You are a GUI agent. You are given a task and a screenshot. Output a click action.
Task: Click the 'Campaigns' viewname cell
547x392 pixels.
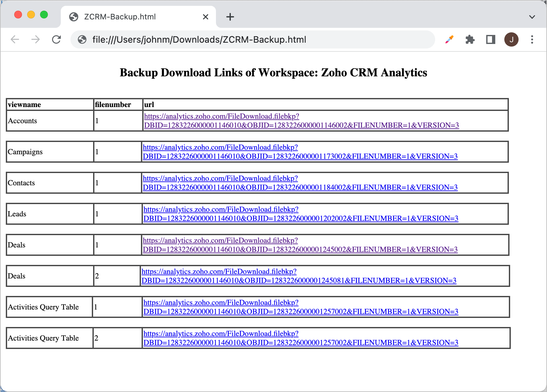coord(50,152)
